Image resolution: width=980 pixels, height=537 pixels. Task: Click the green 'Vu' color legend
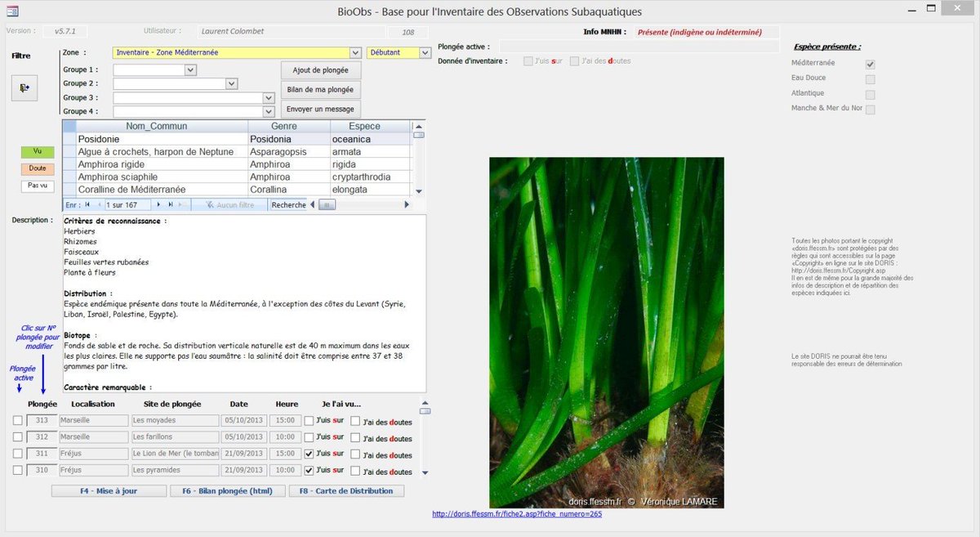[x=38, y=152]
